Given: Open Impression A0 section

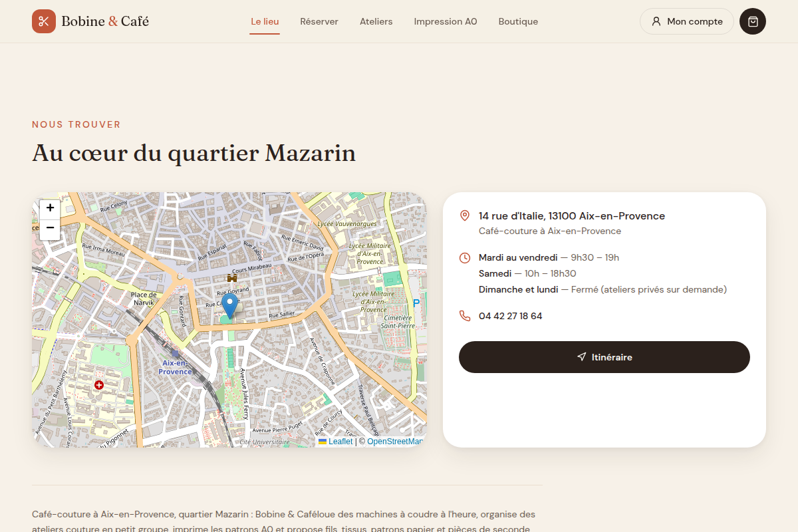Looking at the screenshot, I should pos(446,21).
